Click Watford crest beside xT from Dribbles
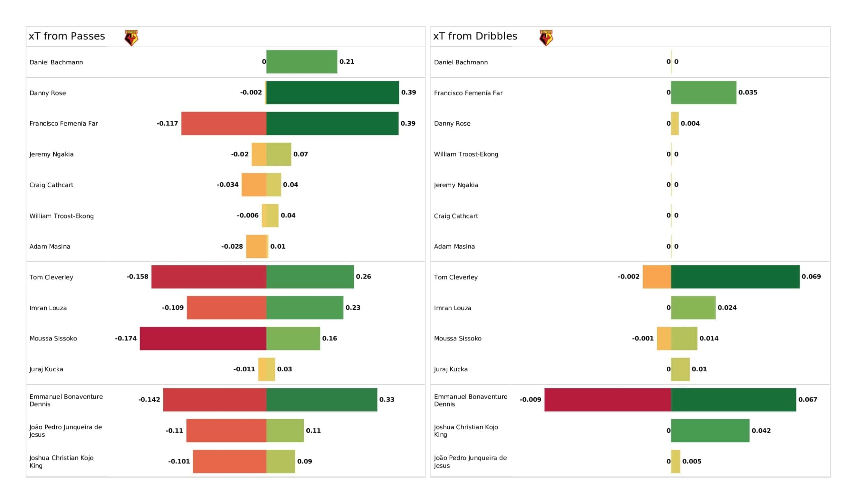Image resolution: width=859 pixels, height=504 pixels. click(546, 38)
